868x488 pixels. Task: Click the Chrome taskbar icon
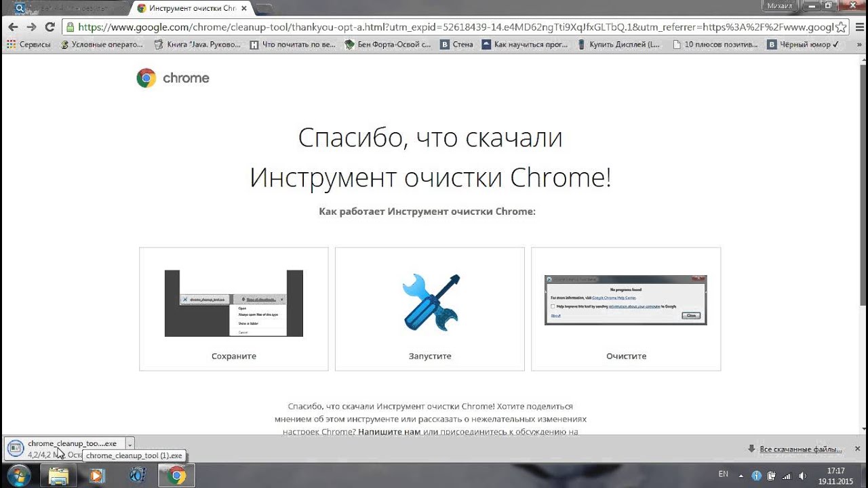176,476
